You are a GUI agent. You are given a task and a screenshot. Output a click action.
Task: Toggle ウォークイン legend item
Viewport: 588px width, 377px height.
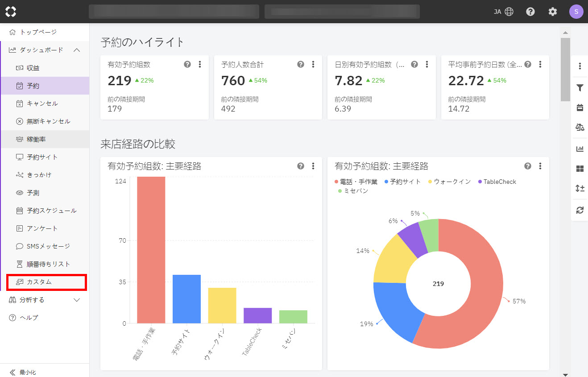point(450,182)
